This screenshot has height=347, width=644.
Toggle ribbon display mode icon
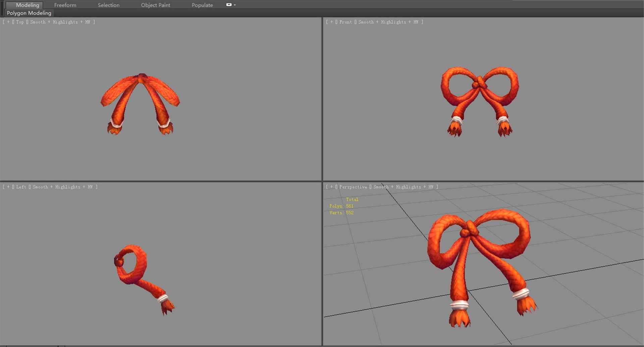(x=229, y=5)
